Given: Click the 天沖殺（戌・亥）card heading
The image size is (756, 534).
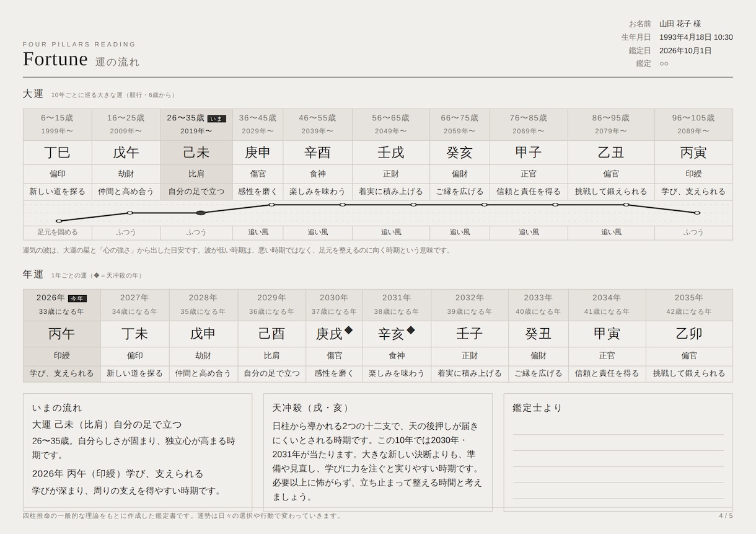Looking at the screenshot, I should [x=312, y=408].
